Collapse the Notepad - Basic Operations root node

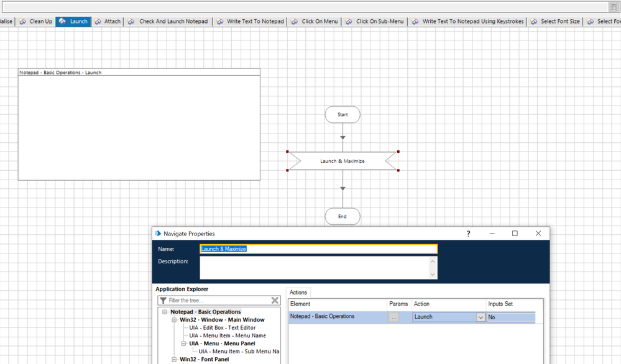[x=165, y=312]
